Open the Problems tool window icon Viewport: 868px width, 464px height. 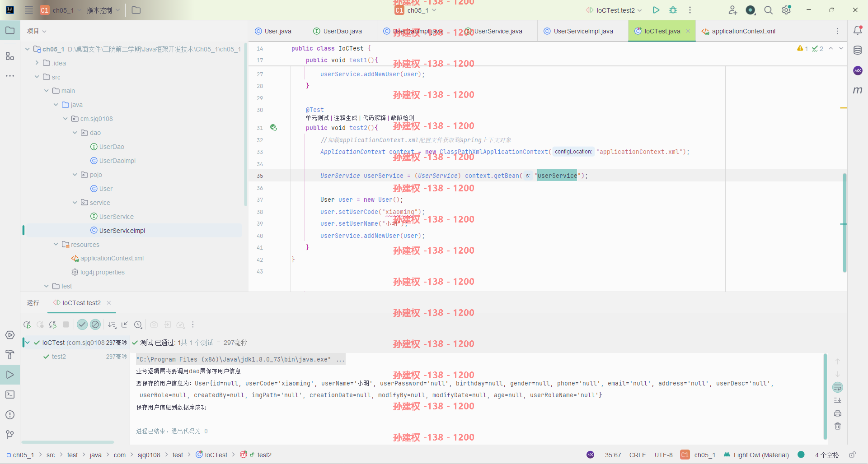tap(10, 415)
